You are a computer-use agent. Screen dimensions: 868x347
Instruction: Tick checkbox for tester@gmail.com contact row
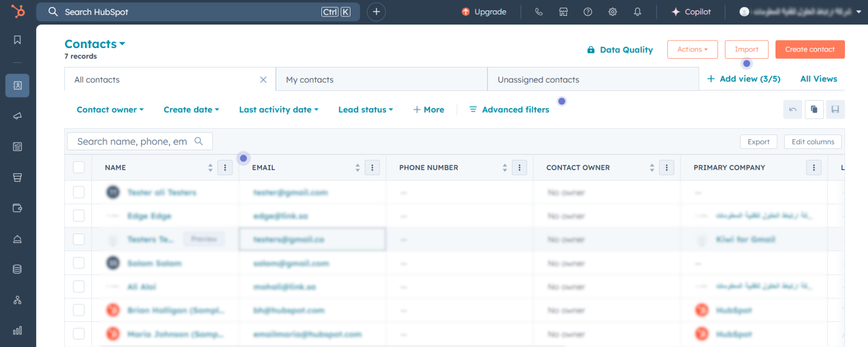click(x=79, y=192)
